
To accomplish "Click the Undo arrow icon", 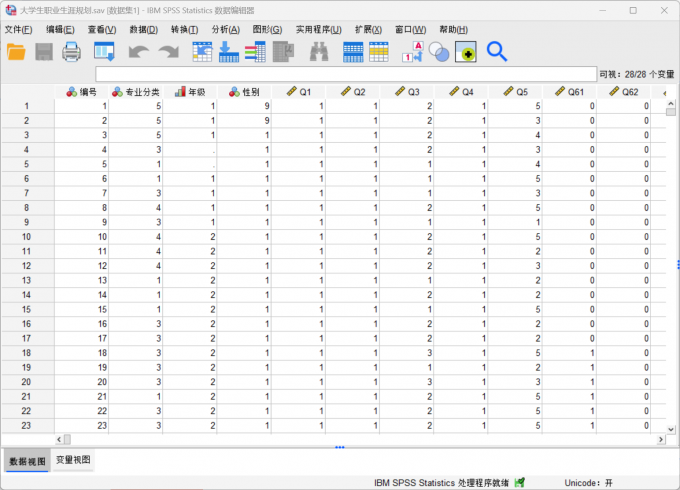I will click(137, 51).
